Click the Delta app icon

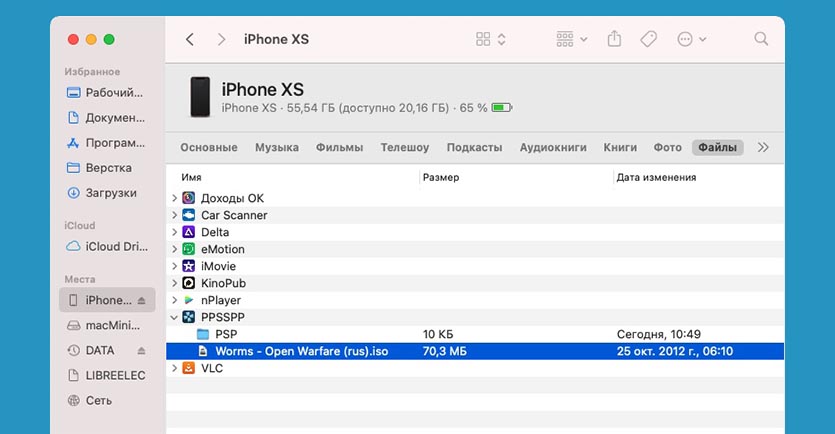(189, 232)
